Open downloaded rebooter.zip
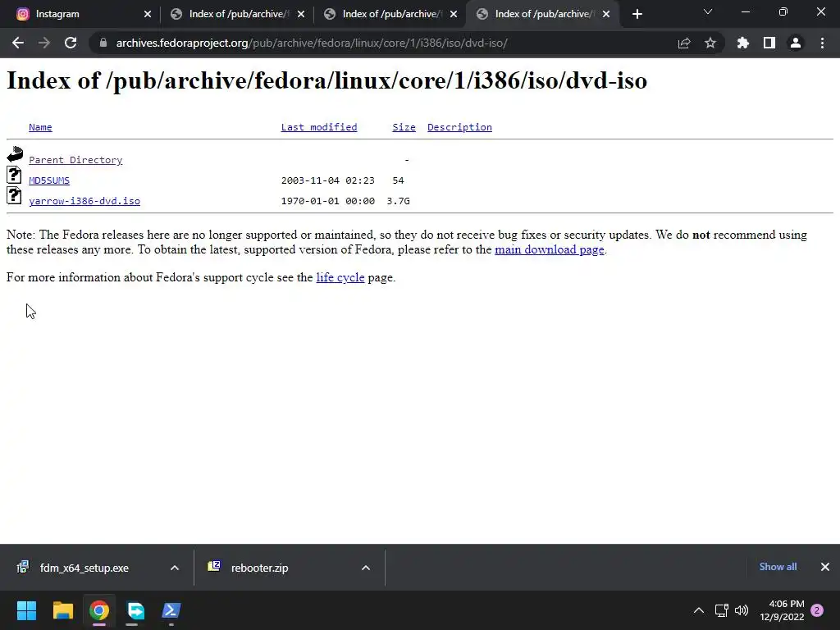Image resolution: width=840 pixels, height=630 pixels. 260,568
